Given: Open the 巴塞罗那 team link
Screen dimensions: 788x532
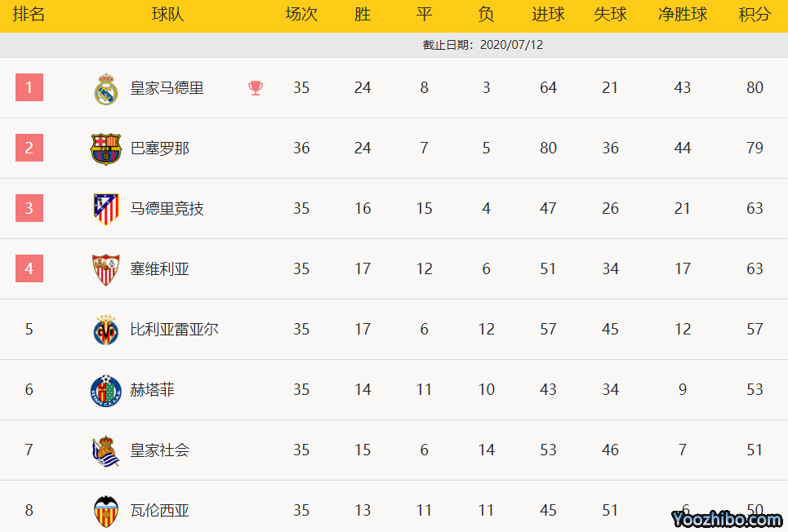Looking at the screenshot, I should click(160, 149).
